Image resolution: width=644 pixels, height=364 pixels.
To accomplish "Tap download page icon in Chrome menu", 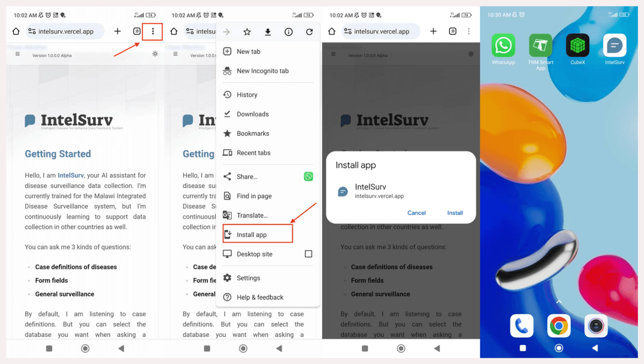I will coord(268,32).
